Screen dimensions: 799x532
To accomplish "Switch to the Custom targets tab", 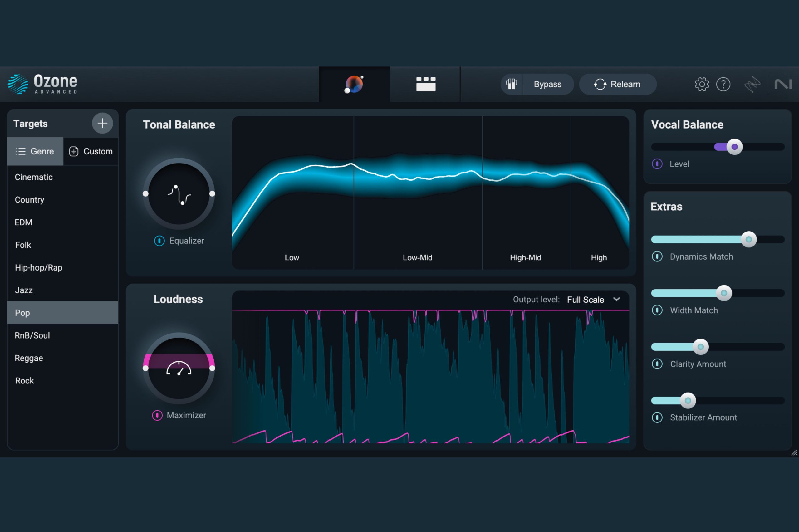I will pos(91,151).
